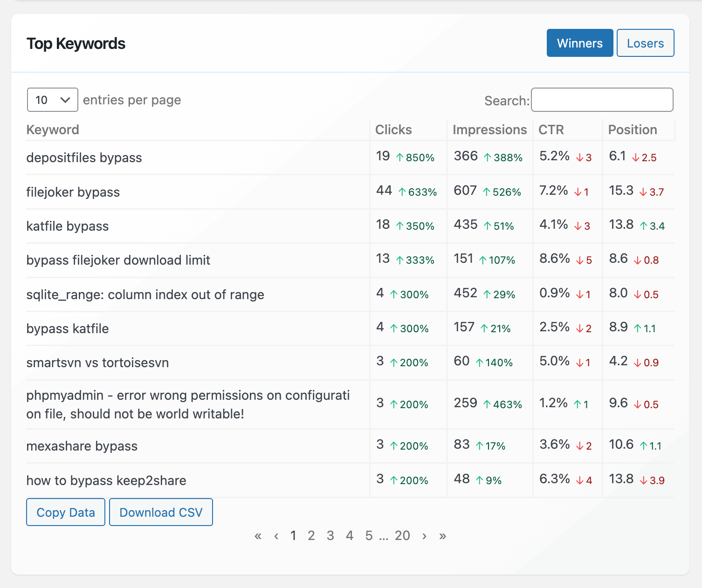Click the Copy Data button
This screenshot has width=702, height=588.
coord(65,512)
